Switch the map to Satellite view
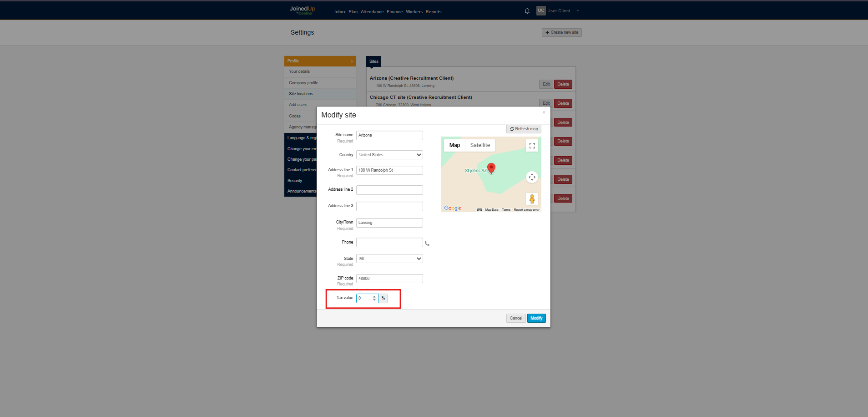Image resolution: width=868 pixels, height=417 pixels. click(x=480, y=145)
